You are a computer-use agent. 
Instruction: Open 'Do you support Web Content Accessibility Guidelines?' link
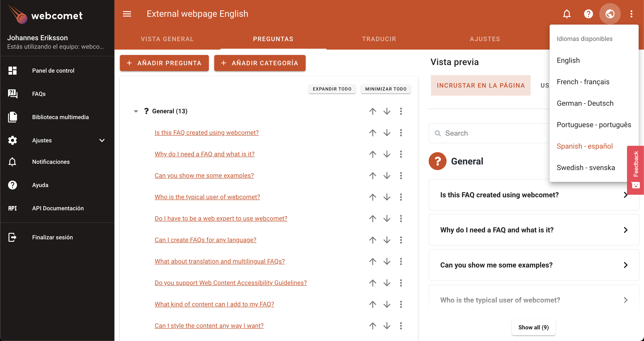(x=231, y=283)
